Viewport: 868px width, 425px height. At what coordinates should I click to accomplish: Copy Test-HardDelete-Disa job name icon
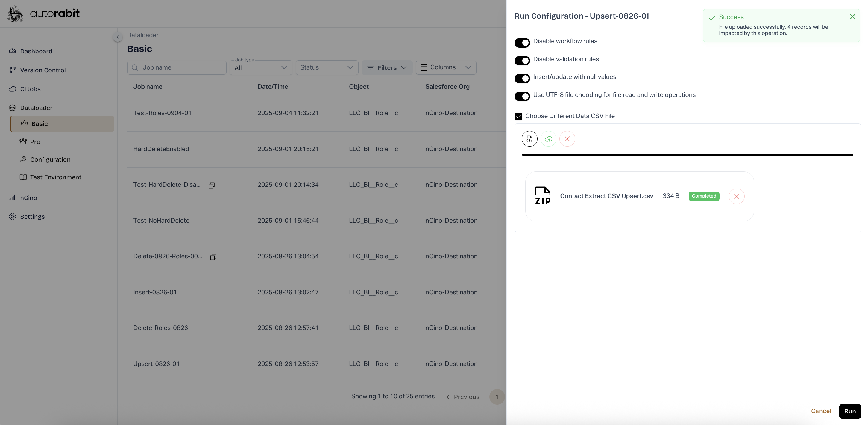pyautogui.click(x=212, y=185)
